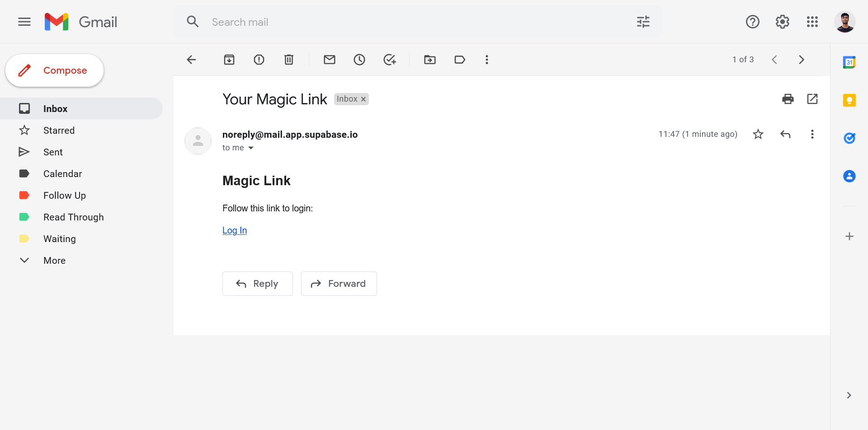Star the email from noreply@mail.app.supabase.io
The width and height of the screenshot is (868, 430).
point(758,134)
